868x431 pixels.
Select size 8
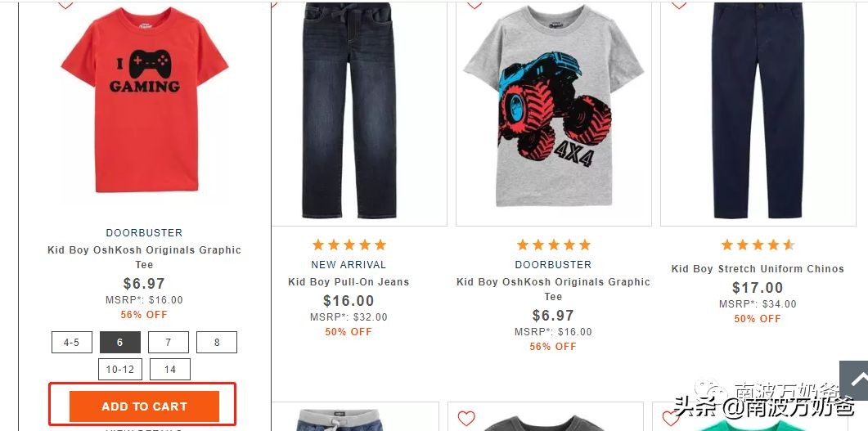217,343
